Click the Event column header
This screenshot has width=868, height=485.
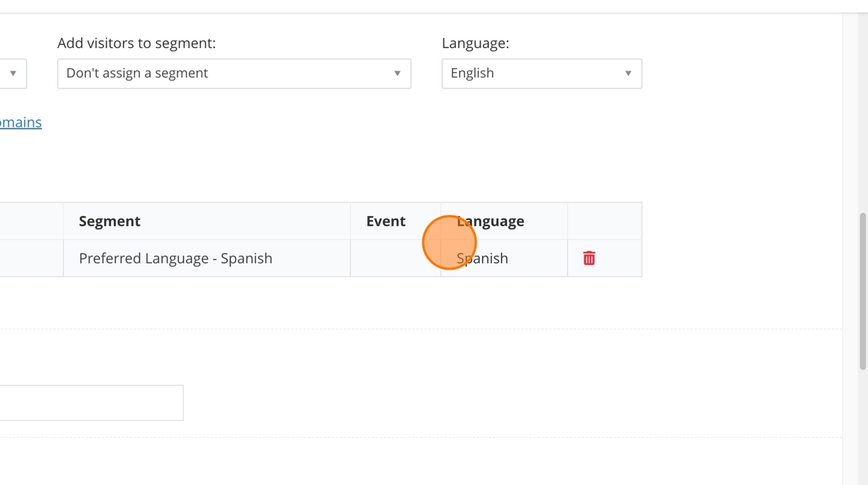tap(386, 222)
